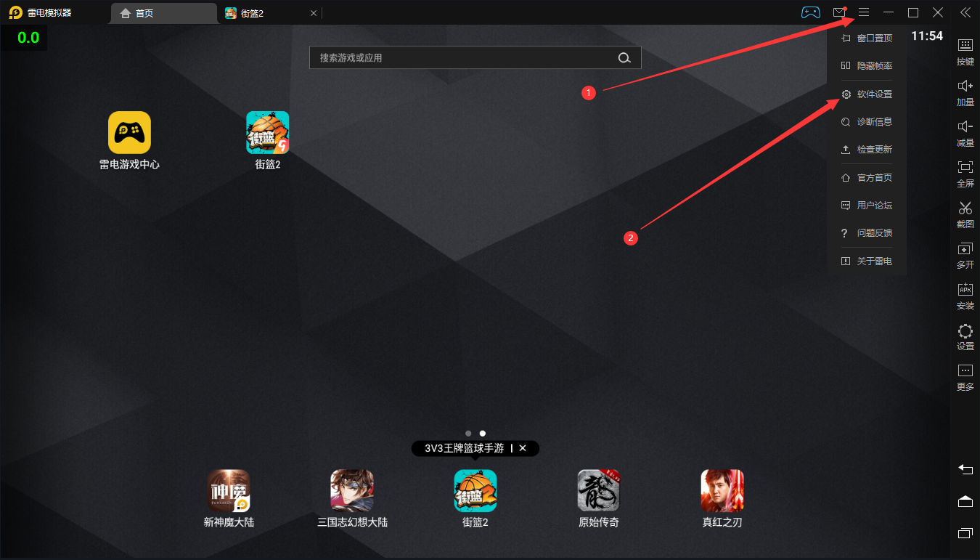Image resolution: width=980 pixels, height=560 pixels.
Task: Open 真红之刃 game icon
Action: click(722, 490)
